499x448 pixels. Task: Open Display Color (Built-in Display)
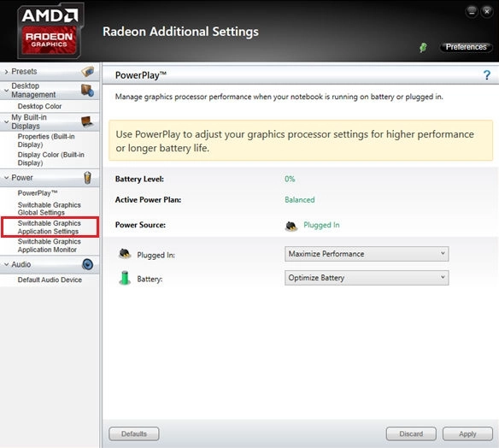(51, 158)
